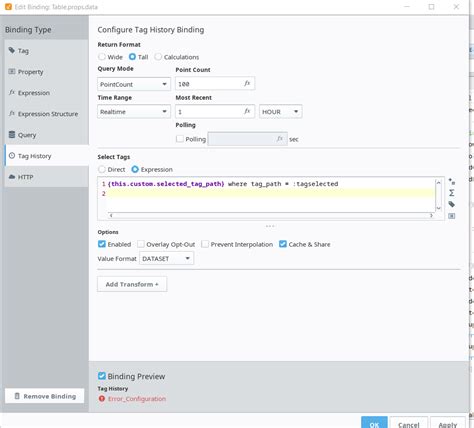The width and height of the screenshot is (474, 428).
Task: Click the Tag icon in Binding Type list
Action: (x=12, y=50)
